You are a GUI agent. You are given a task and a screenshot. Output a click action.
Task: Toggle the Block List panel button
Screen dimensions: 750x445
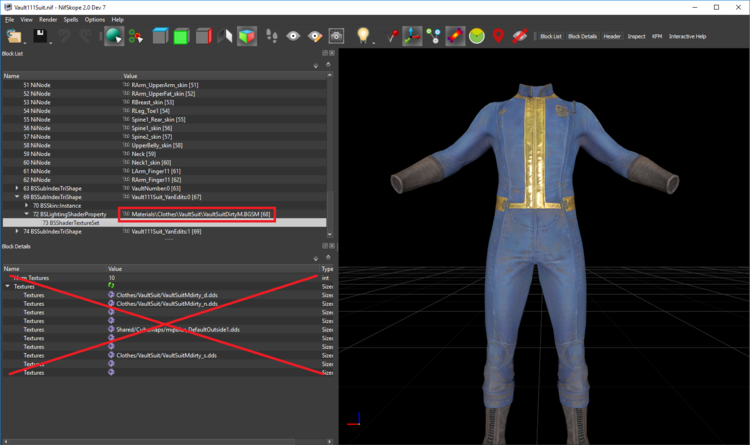pos(551,36)
